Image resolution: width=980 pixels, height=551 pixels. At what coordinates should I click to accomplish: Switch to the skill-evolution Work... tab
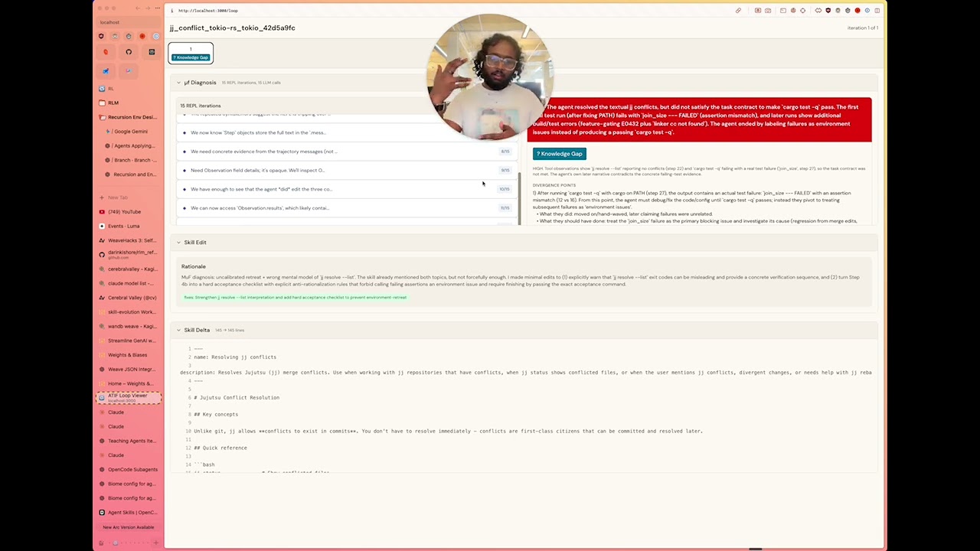tap(129, 312)
